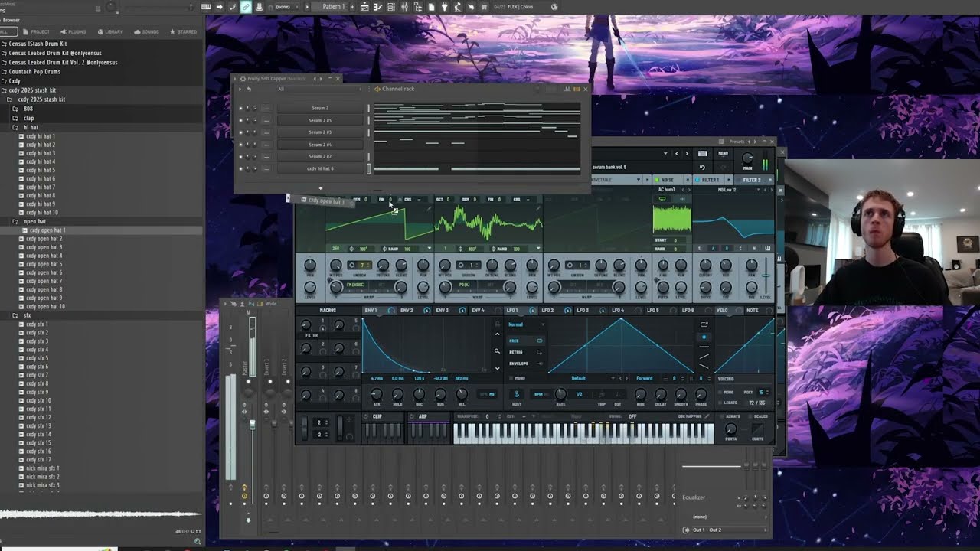Go to the previous Serum preset
The height and width of the screenshot is (551, 980).
[x=676, y=154]
